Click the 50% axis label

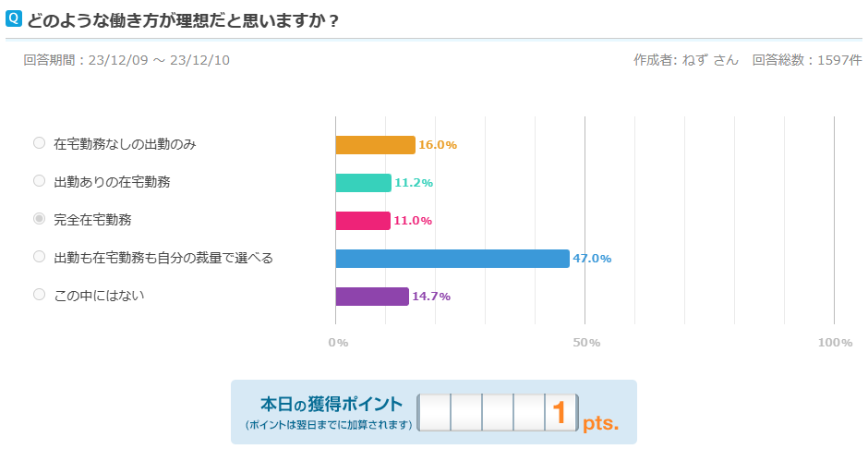tap(586, 343)
